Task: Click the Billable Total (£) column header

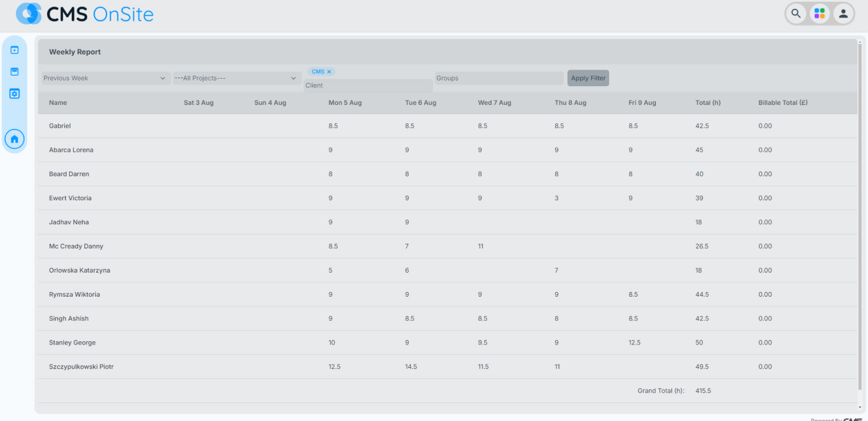Action: 783,103
